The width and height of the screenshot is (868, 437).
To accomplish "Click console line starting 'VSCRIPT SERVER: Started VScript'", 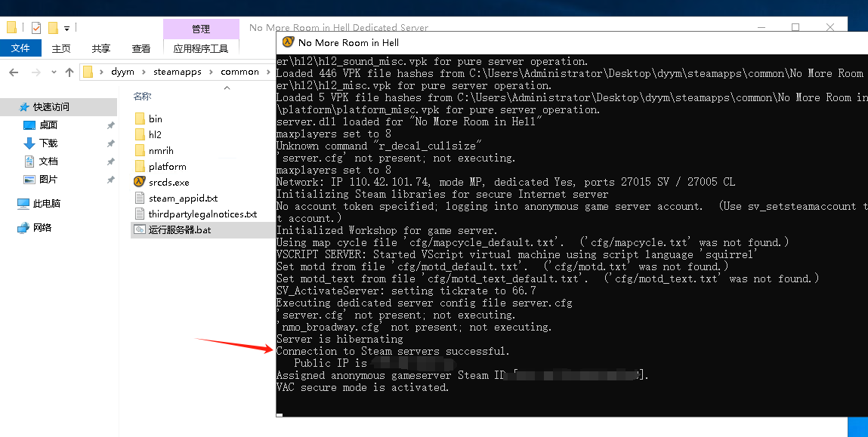I will click(x=517, y=254).
